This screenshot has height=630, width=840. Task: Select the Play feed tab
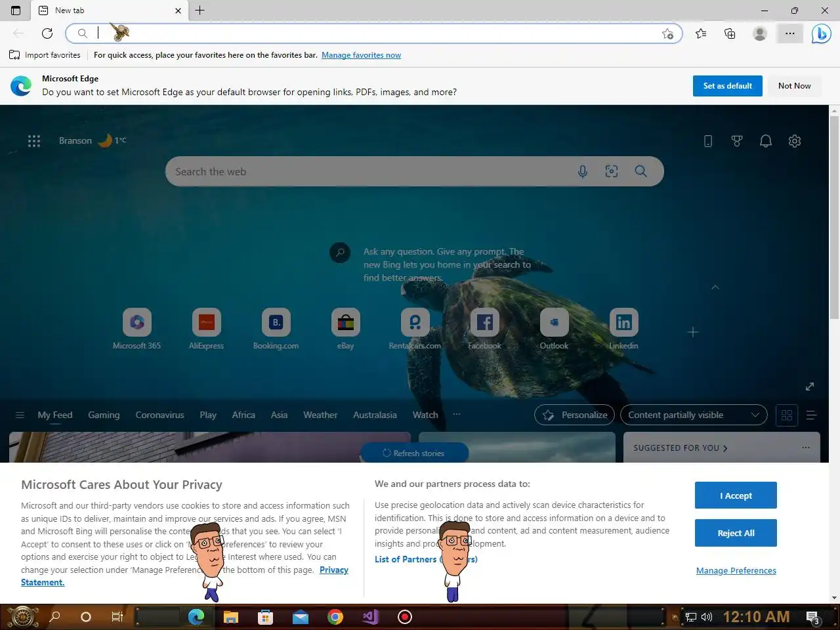point(208,415)
